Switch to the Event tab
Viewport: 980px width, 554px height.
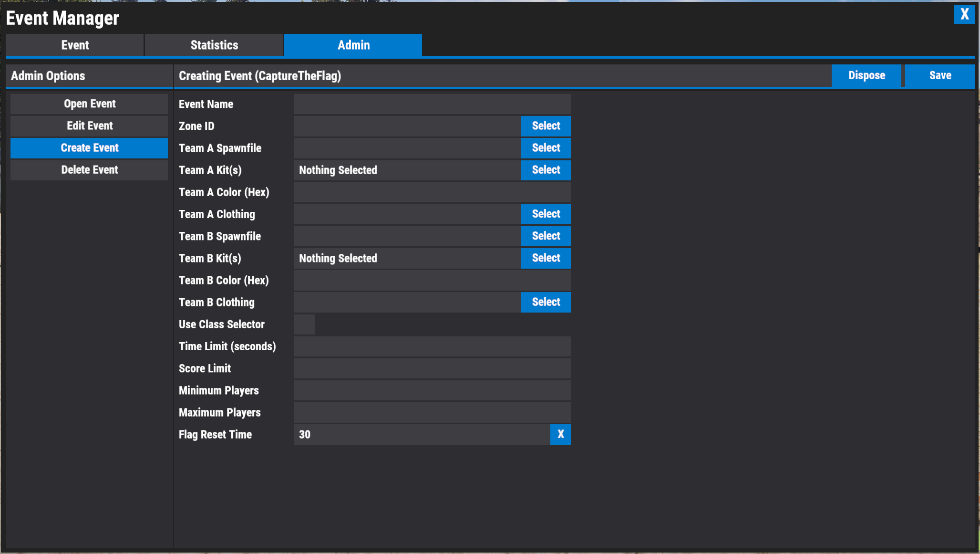[x=74, y=45]
